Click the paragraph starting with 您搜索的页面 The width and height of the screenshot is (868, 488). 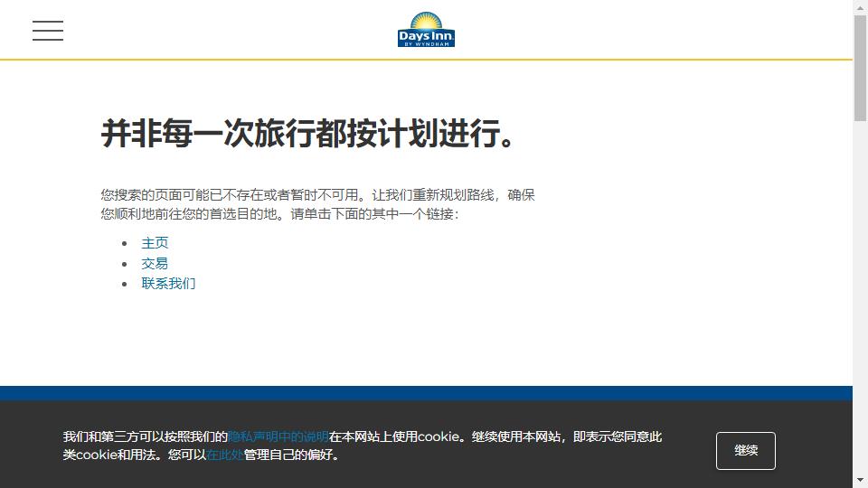(317, 204)
